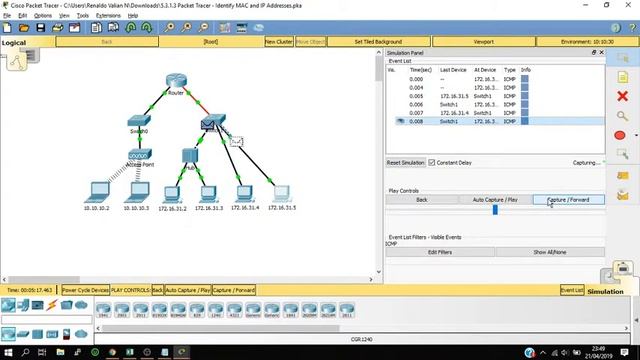
Task: Click the Event List toggle button
Action: [x=572, y=290]
